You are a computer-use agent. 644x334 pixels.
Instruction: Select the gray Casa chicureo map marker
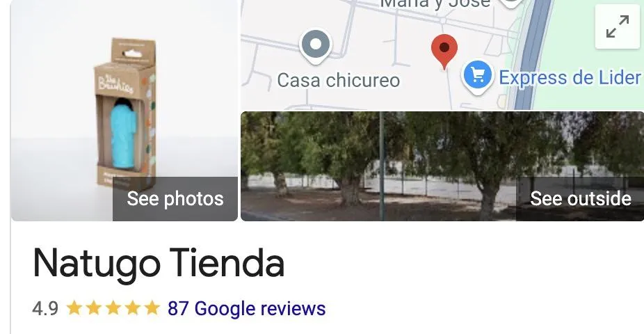[x=315, y=46]
